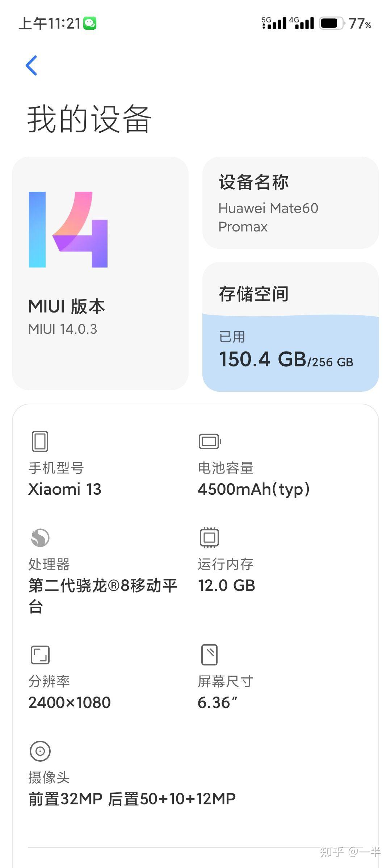391x868 pixels.
Task: Tap the 12.0 GB 运行内存 entry
Action: pyautogui.click(x=226, y=586)
